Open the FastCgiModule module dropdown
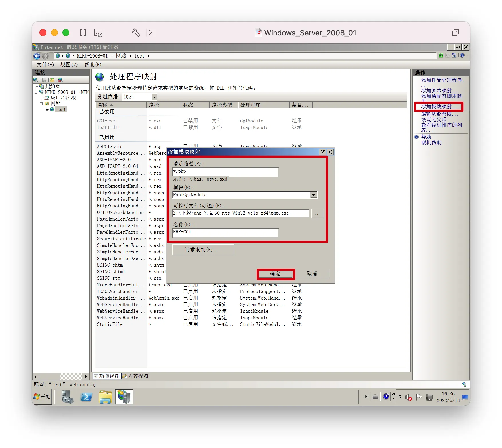Image resolution: width=502 pixels, height=448 pixels. [314, 195]
